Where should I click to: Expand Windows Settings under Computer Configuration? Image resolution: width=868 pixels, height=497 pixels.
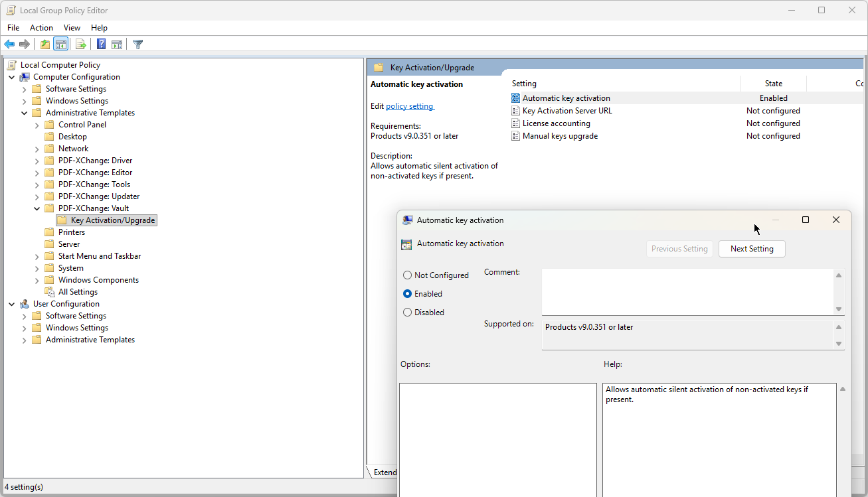click(x=25, y=101)
